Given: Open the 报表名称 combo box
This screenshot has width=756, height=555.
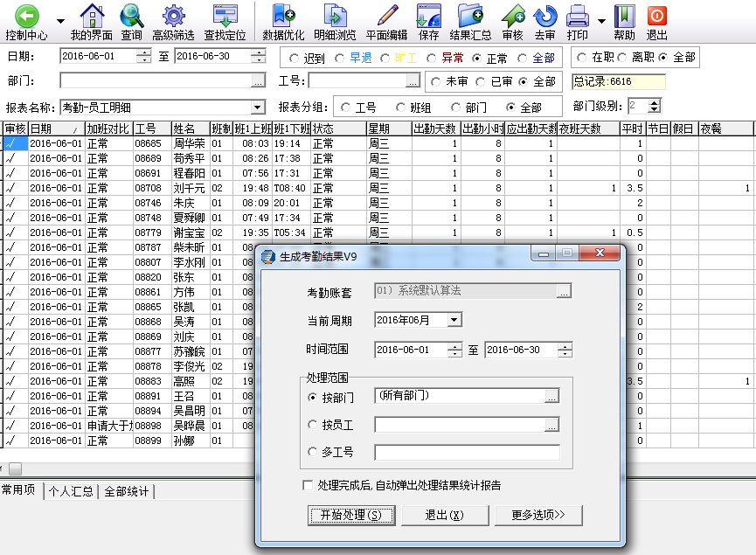Looking at the screenshot, I should [258, 108].
